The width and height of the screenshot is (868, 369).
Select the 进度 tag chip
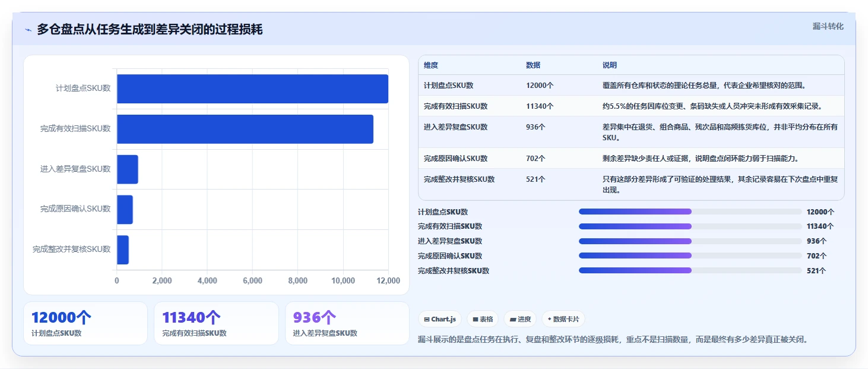[x=520, y=319]
